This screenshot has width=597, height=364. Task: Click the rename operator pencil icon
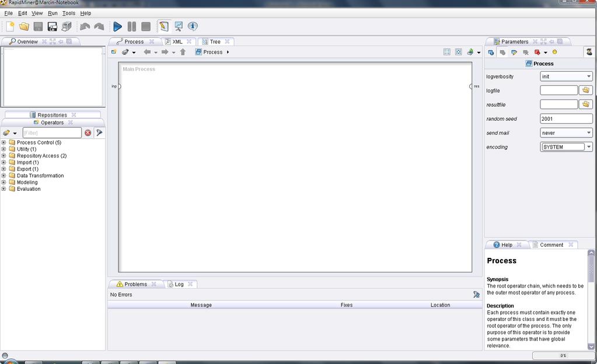click(514, 52)
